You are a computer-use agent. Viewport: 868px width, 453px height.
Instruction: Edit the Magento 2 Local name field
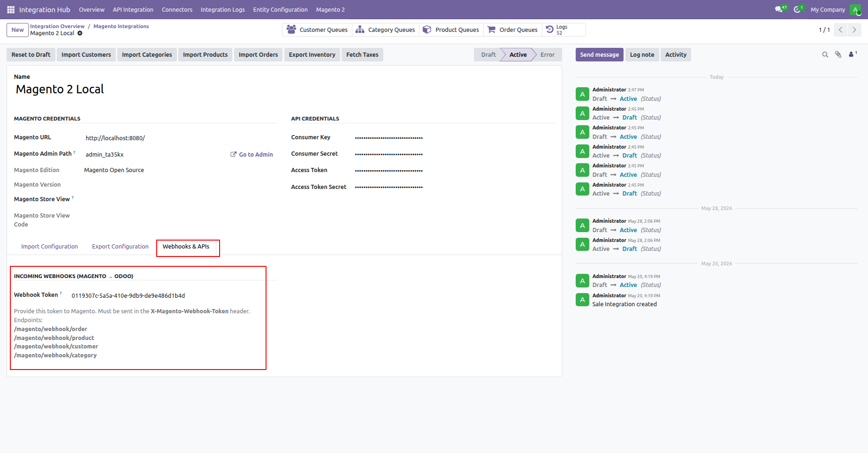(x=284, y=89)
